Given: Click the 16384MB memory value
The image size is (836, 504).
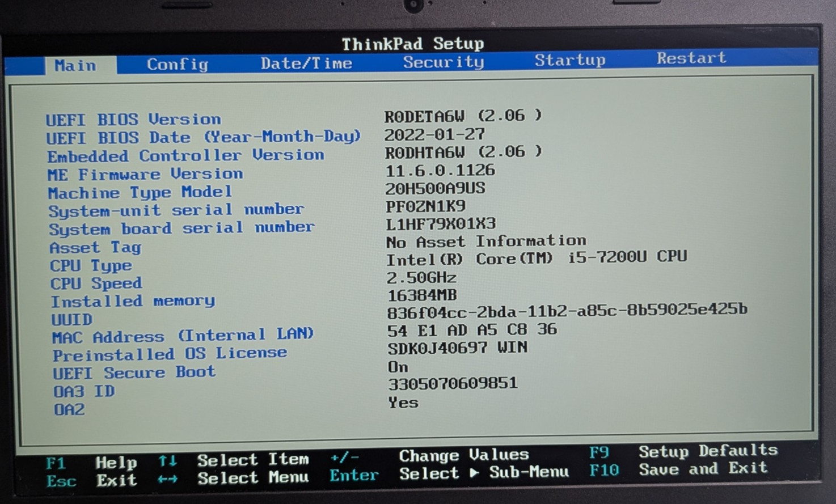Looking at the screenshot, I should point(422,295).
